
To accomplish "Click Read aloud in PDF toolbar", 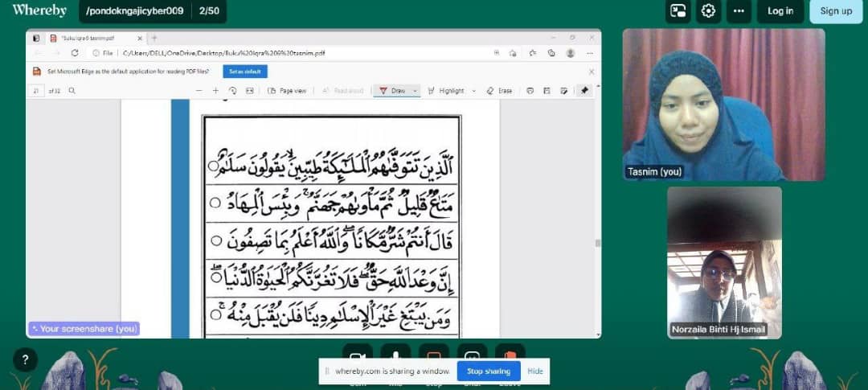I will (x=342, y=91).
